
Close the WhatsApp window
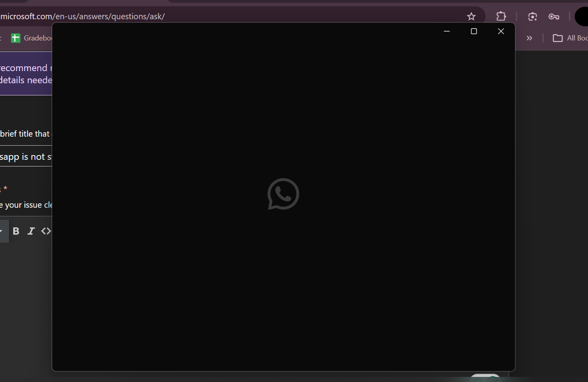coord(501,31)
